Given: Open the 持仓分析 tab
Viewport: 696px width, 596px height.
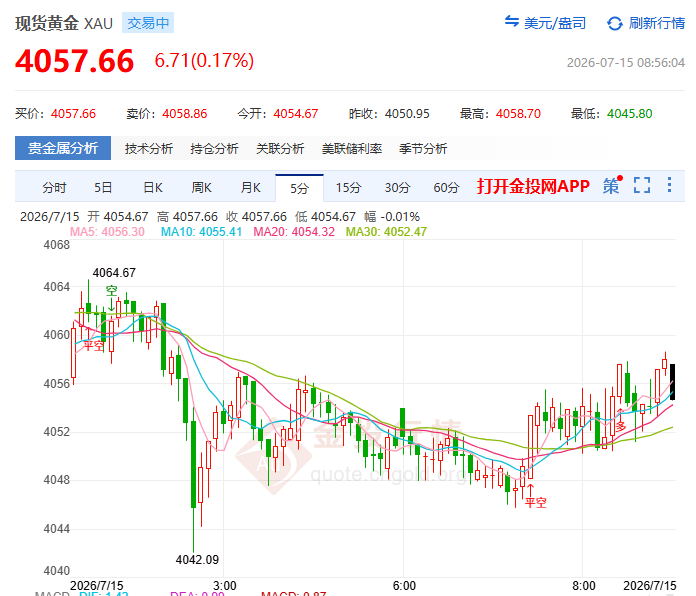Looking at the screenshot, I should tap(214, 149).
